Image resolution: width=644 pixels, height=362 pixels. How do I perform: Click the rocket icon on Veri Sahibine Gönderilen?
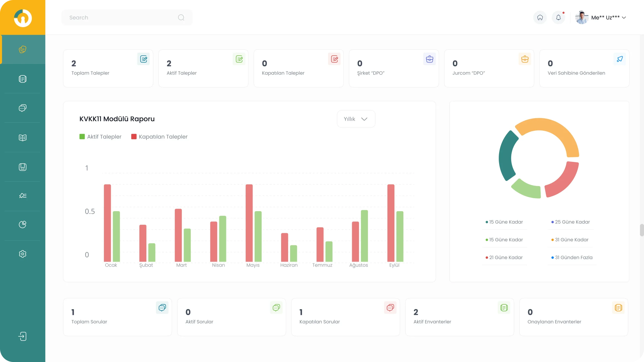pyautogui.click(x=620, y=59)
